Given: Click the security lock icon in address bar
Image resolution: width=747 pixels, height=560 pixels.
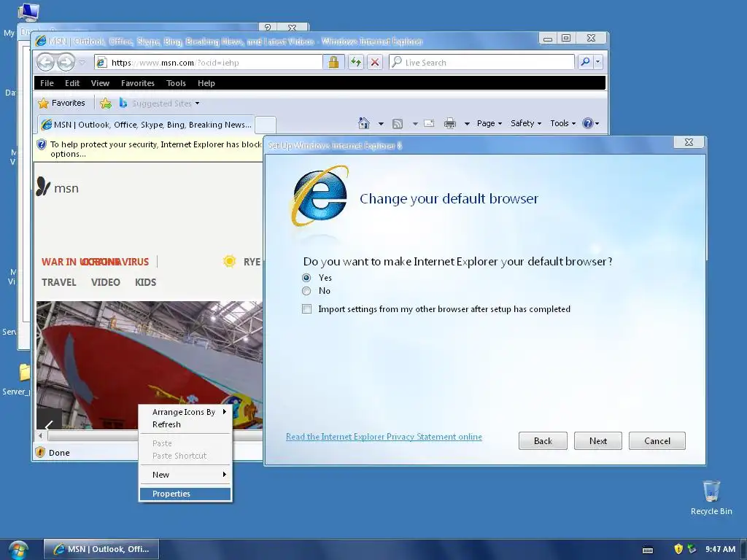Looking at the screenshot, I should [x=333, y=62].
